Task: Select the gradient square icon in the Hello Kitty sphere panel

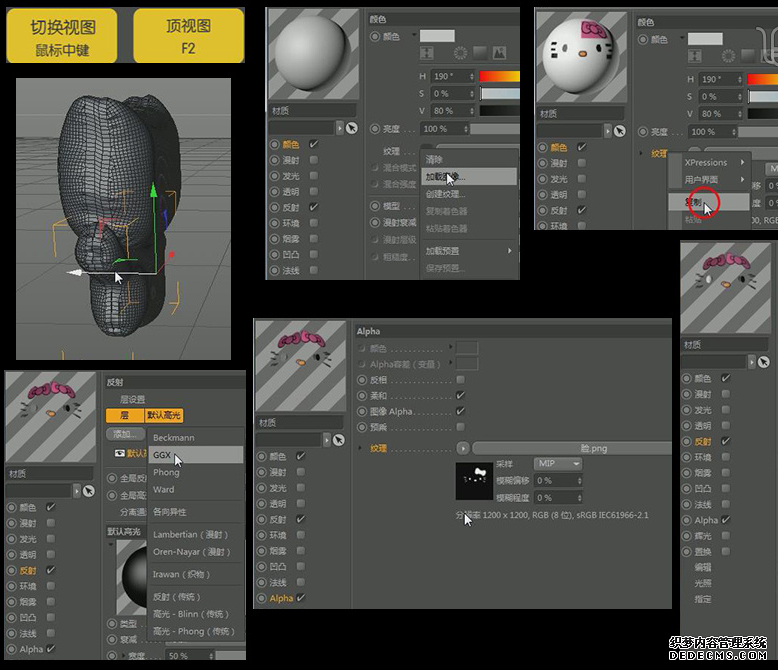Action: coord(748,56)
